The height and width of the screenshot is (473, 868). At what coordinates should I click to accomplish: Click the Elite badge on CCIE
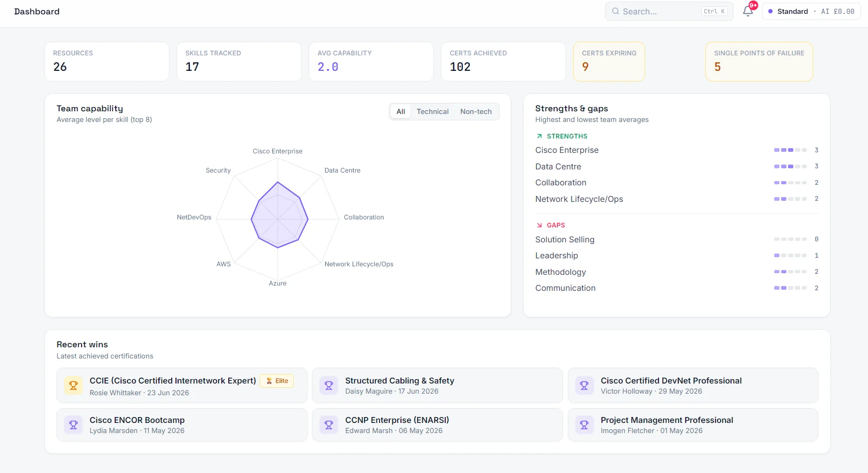277,381
